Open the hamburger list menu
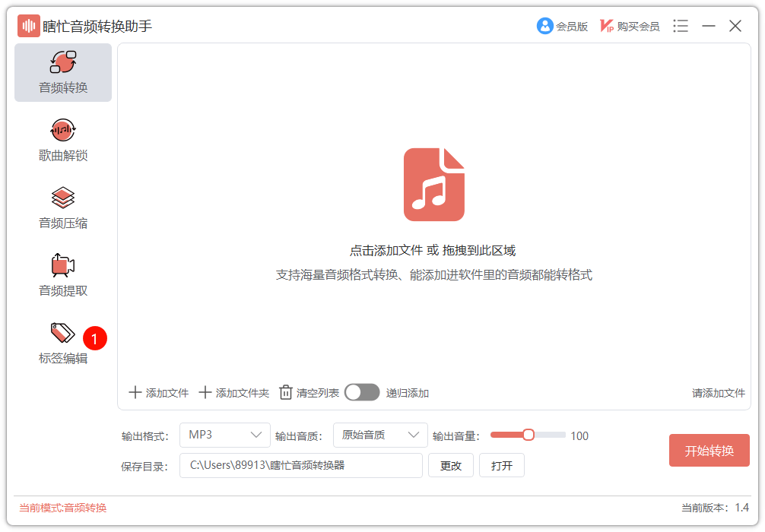 pyautogui.click(x=681, y=26)
